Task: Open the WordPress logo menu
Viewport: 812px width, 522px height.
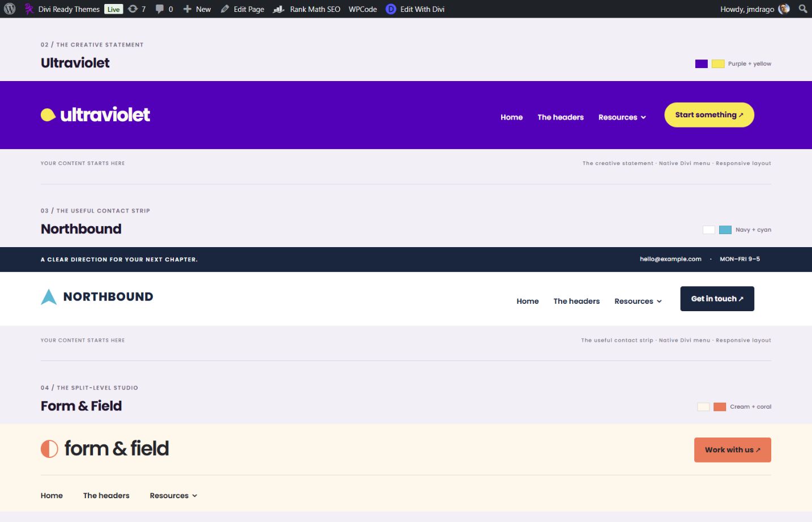Action: pyautogui.click(x=10, y=9)
